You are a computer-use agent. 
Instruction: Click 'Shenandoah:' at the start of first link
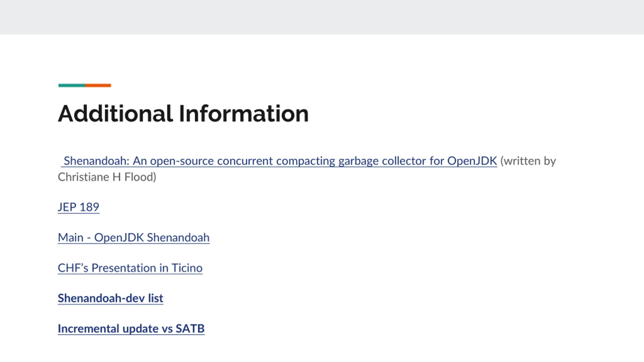(x=96, y=161)
